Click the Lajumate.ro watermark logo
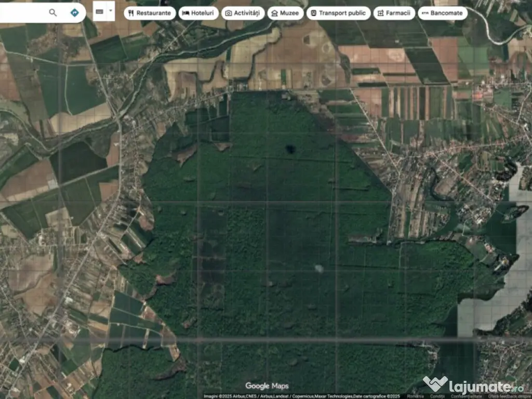The image size is (532, 399). point(473,385)
